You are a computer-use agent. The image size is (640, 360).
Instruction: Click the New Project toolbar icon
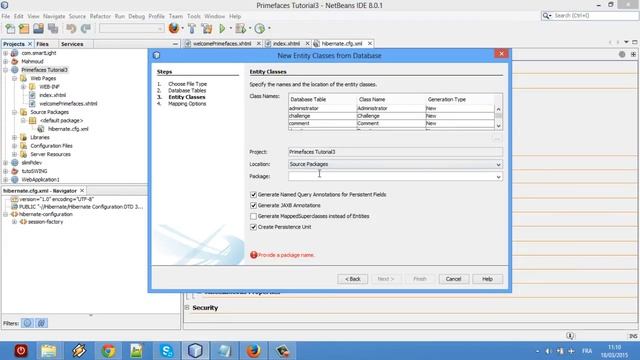click(24, 29)
